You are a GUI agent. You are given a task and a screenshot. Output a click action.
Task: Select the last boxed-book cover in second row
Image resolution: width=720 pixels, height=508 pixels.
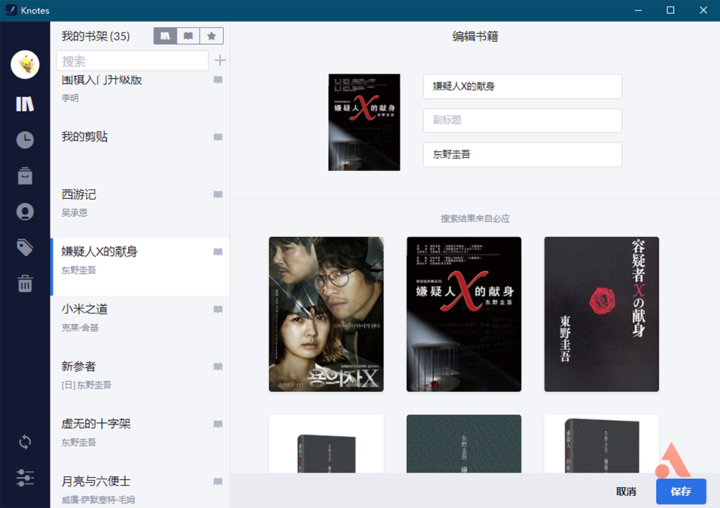602,444
